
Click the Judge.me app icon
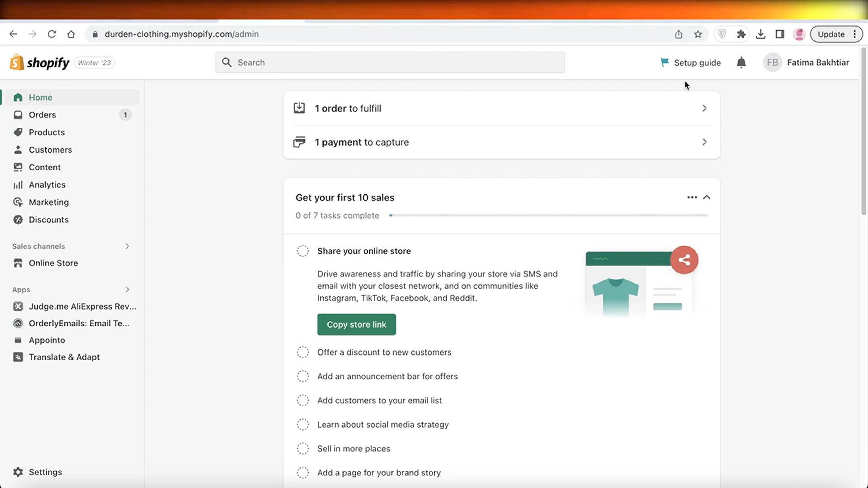click(x=18, y=306)
